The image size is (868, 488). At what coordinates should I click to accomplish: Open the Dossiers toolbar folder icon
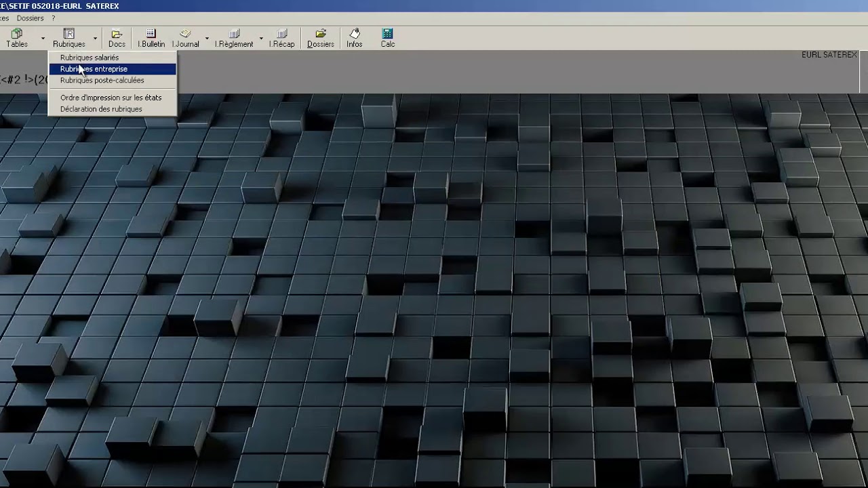321,38
